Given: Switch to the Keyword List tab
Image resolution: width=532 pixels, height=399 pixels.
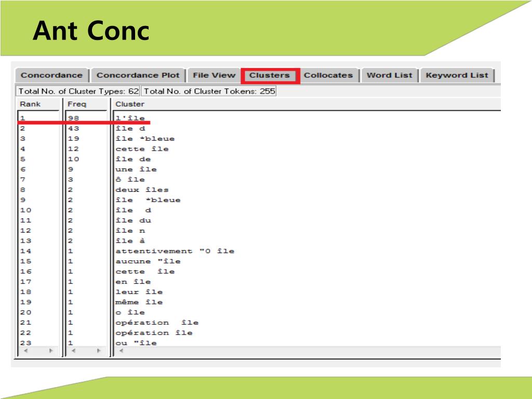Looking at the screenshot, I should tap(457, 75).
